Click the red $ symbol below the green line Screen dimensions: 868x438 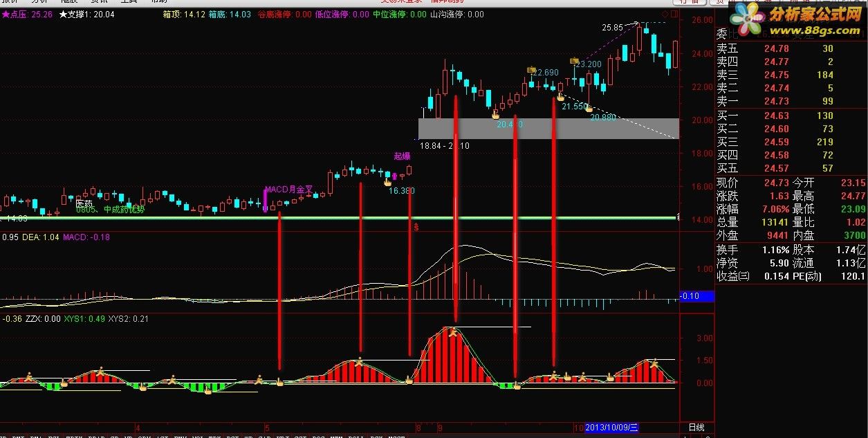coord(416,226)
